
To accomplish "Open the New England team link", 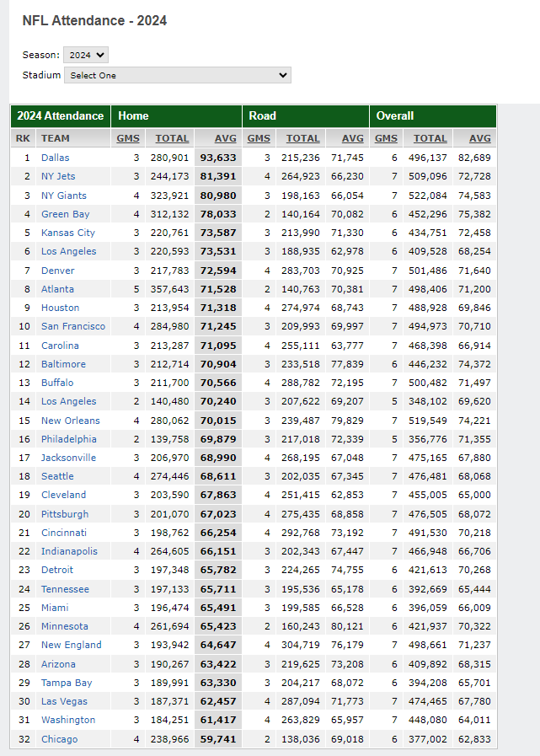I will [x=72, y=645].
